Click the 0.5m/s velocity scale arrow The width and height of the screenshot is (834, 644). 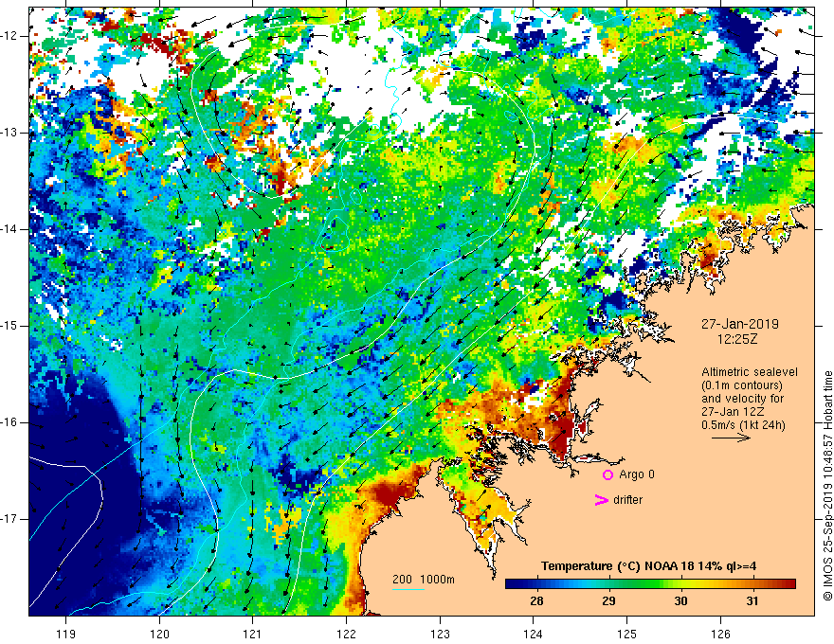(x=731, y=438)
